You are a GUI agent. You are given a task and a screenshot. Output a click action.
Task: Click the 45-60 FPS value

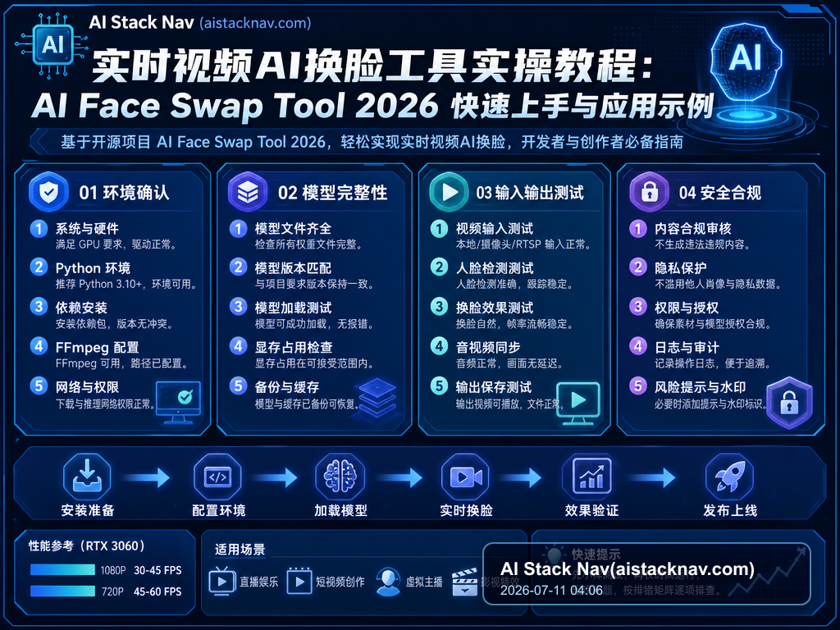click(x=157, y=592)
